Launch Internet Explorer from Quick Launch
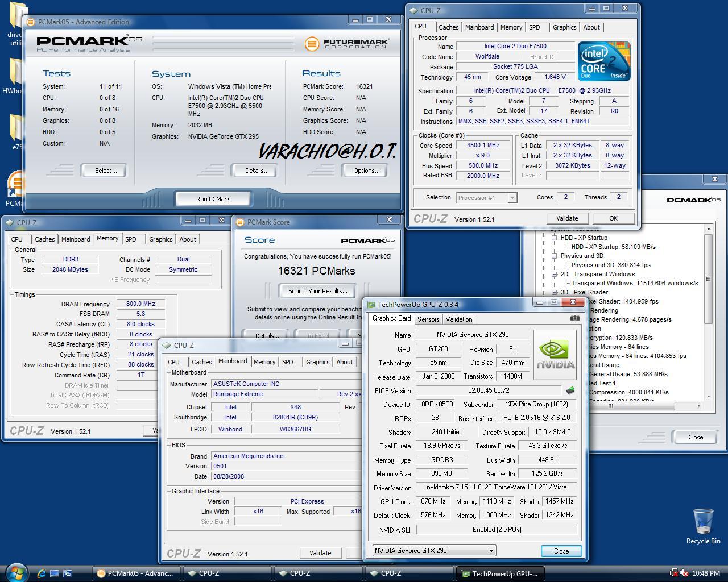 [x=42, y=573]
